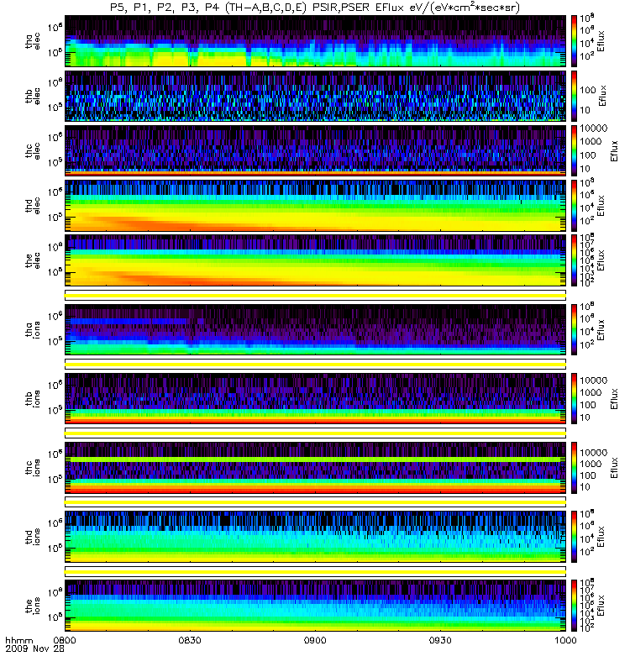Screen dimensions: 630x672
Task: Click the Eflux label beside thd ions colorbar
Action: click(601, 537)
